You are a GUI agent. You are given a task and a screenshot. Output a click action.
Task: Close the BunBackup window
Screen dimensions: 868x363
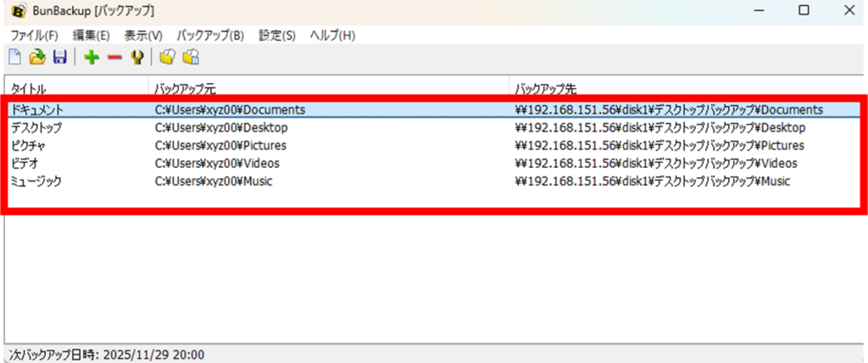tap(849, 10)
